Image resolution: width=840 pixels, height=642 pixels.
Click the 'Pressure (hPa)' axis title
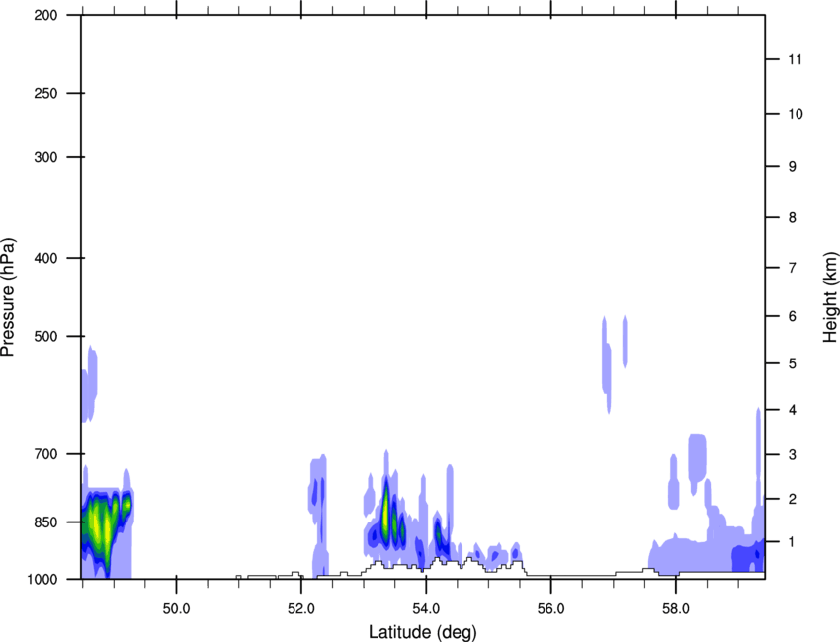[8, 296]
